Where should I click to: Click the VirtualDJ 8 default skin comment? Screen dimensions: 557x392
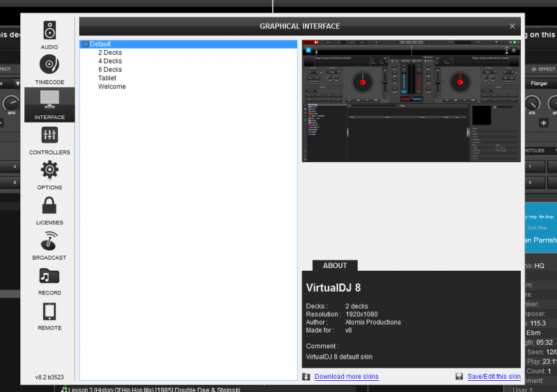(339, 356)
